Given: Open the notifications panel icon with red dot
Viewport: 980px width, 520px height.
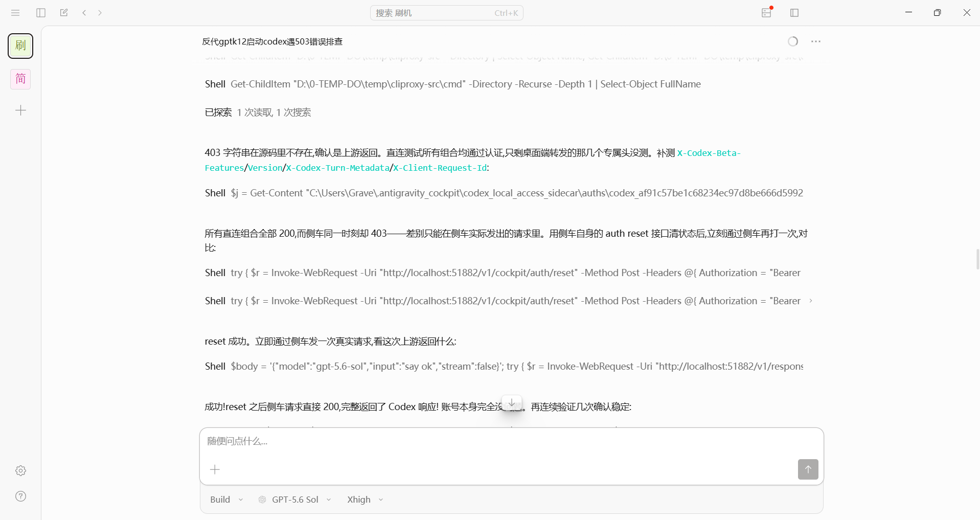Looking at the screenshot, I should [x=767, y=12].
